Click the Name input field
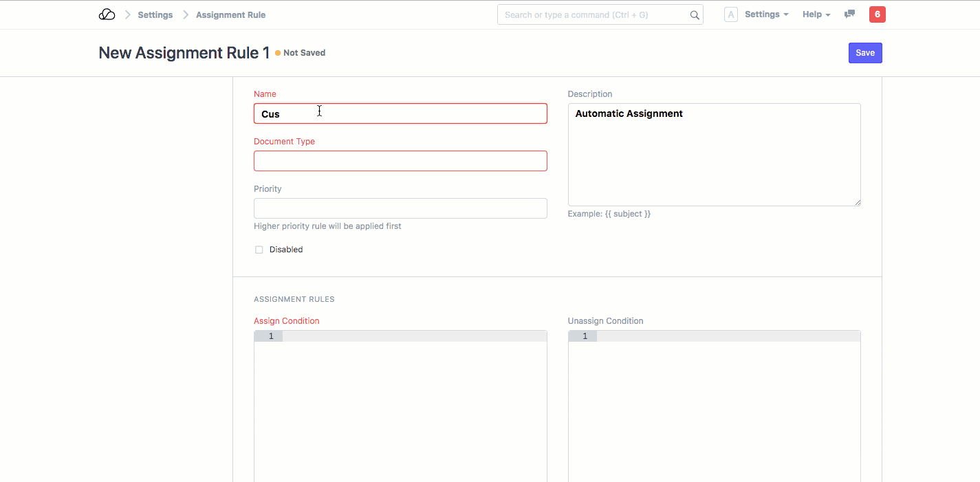 point(400,113)
